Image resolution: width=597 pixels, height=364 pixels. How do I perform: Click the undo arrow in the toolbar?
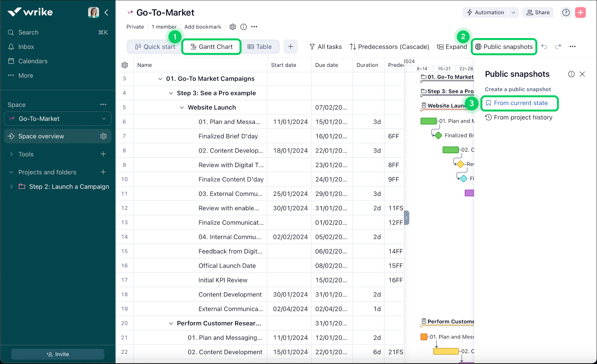pyautogui.click(x=544, y=47)
